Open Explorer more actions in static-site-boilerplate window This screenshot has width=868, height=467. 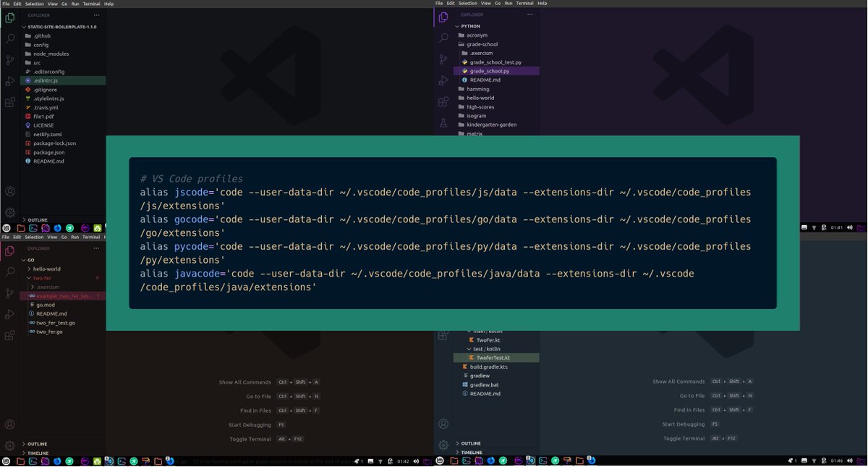97,14
